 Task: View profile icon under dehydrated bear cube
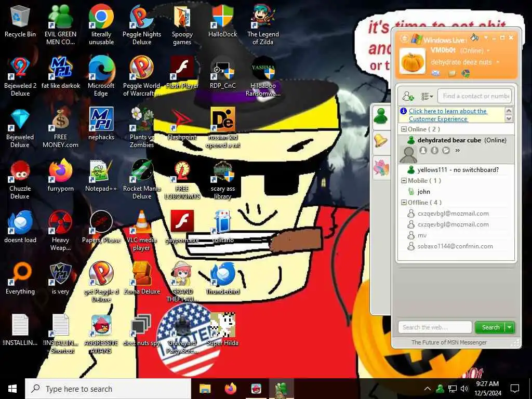pos(423,150)
